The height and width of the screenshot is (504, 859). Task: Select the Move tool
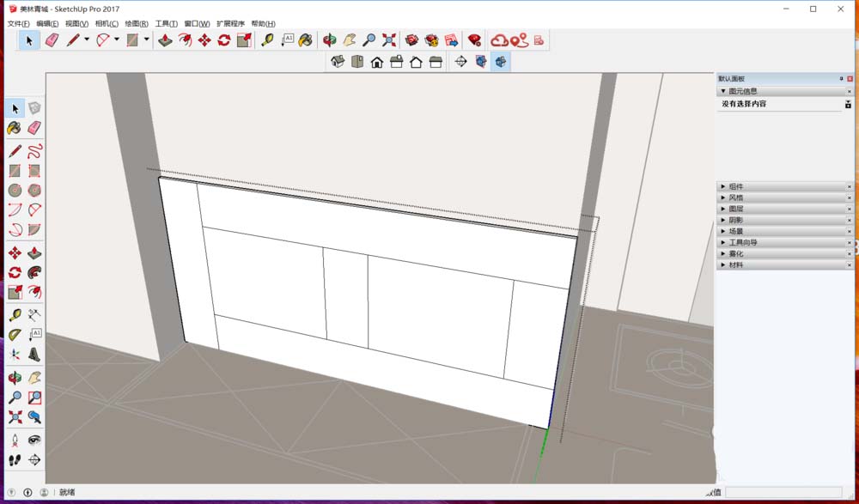13,252
